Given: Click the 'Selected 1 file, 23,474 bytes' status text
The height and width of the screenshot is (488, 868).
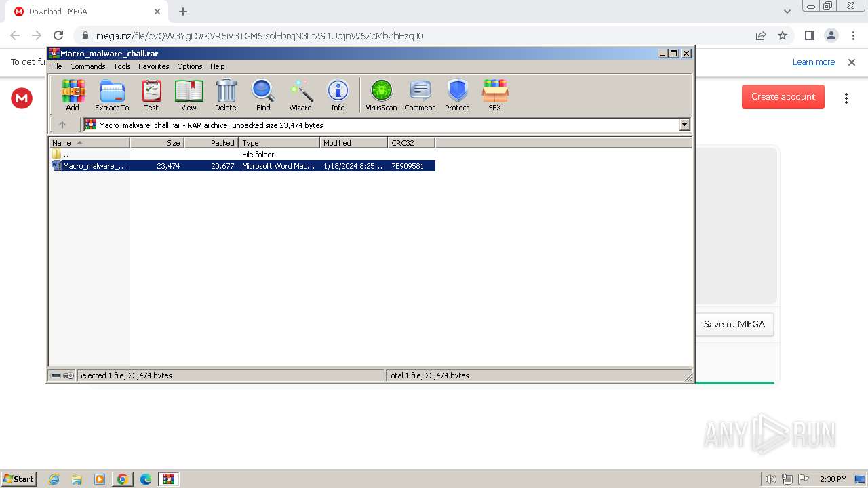Looking at the screenshot, I should 125,375.
